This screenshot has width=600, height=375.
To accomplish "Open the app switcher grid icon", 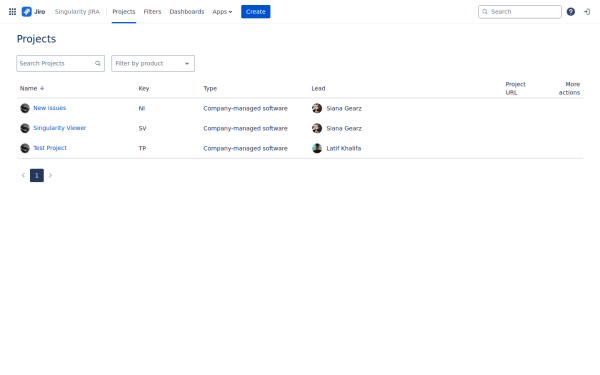I will click(12, 12).
